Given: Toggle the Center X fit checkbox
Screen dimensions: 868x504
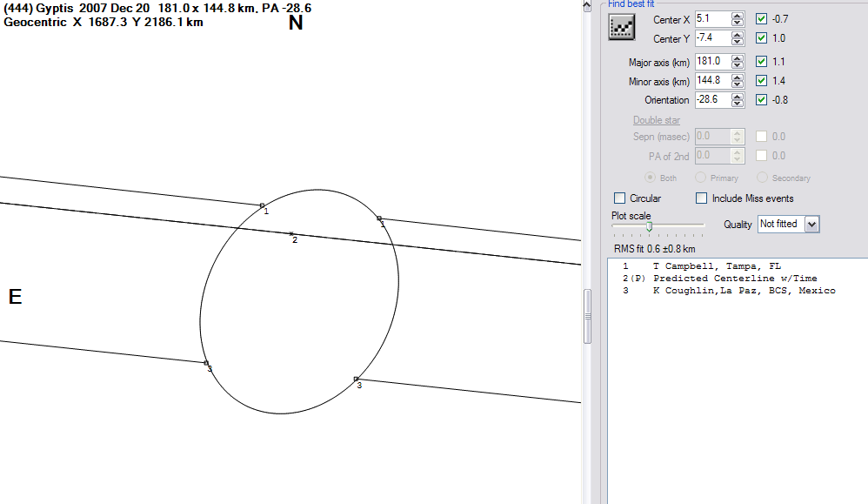Looking at the screenshot, I should (x=761, y=19).
